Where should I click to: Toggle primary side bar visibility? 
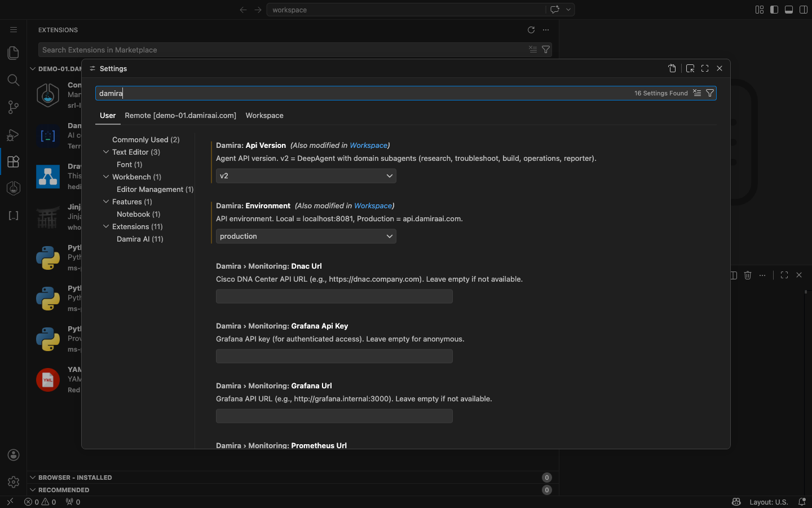click(774, 10)
